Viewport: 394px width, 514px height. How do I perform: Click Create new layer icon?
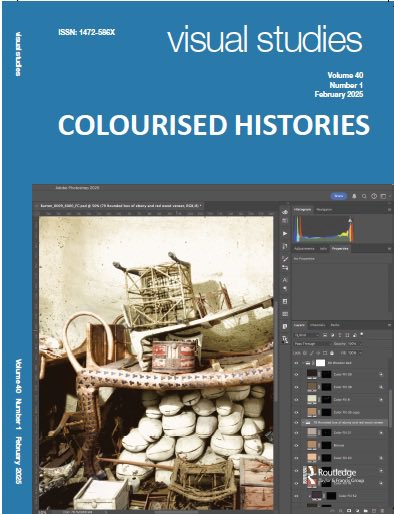click(374, 511)
